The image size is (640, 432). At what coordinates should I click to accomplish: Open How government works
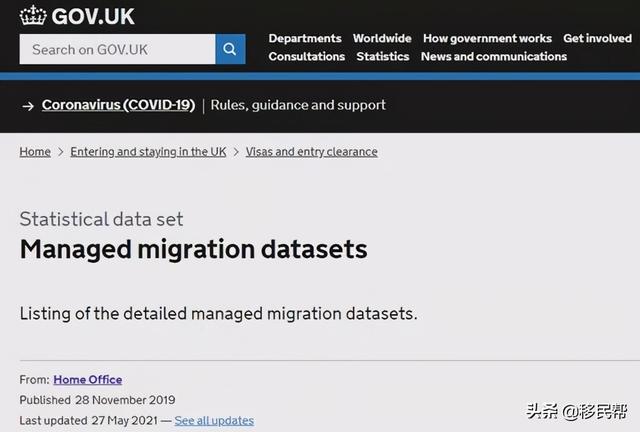pyautogui.click(x=487, y=38)
